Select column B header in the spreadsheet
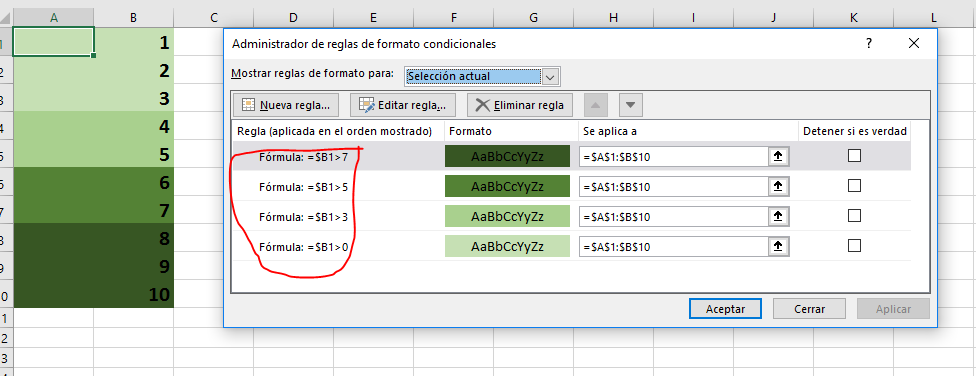 click(134, 18)
